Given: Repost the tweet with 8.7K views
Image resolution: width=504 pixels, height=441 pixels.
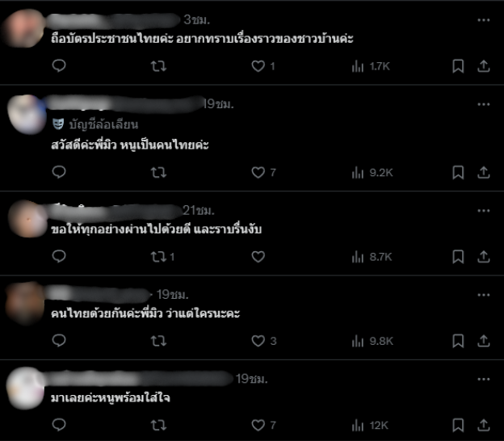Looking at the screenshot, I should [x=162, y=257].
